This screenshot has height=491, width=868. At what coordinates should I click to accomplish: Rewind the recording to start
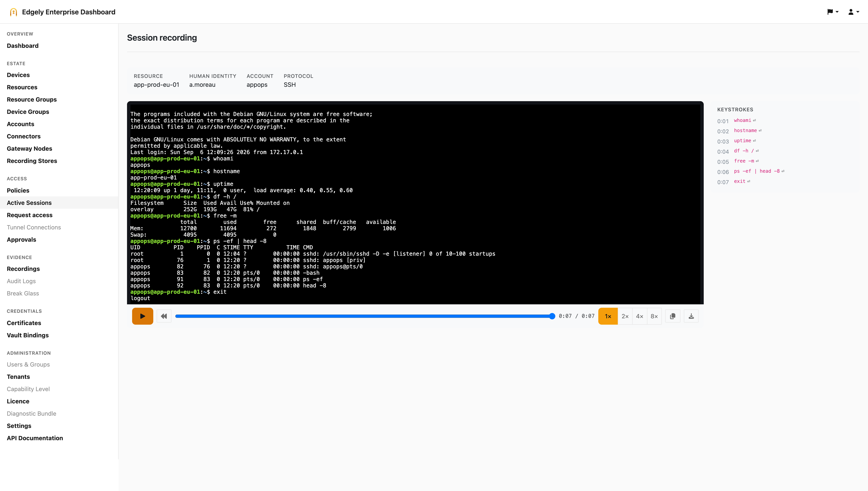[x=164, y=316]
